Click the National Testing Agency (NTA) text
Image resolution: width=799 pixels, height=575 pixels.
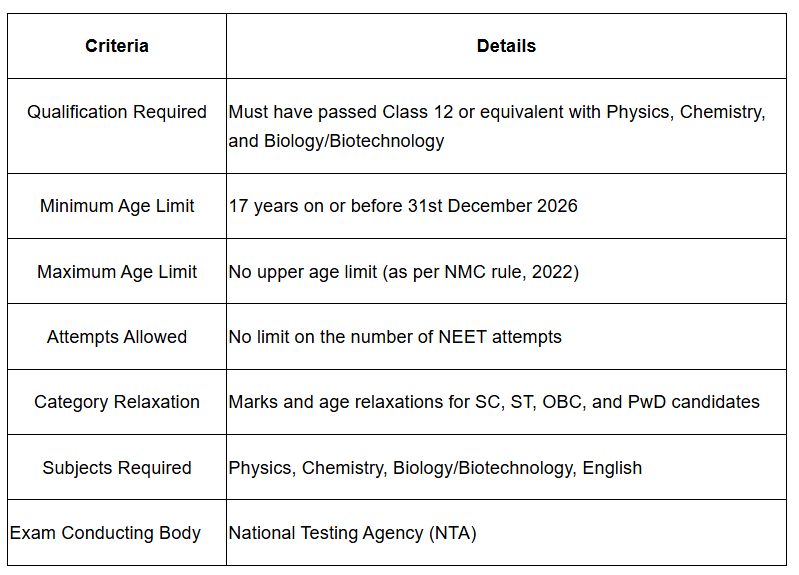click(352, 533)
